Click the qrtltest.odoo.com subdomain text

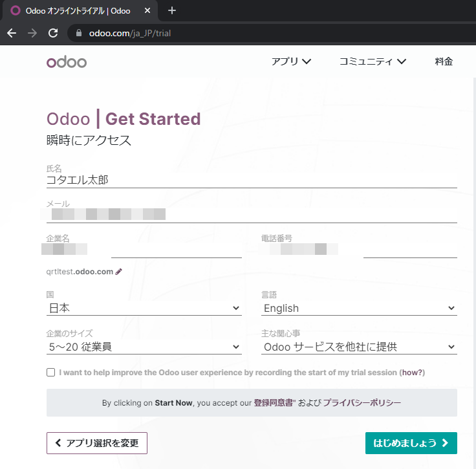click(80, 272)
